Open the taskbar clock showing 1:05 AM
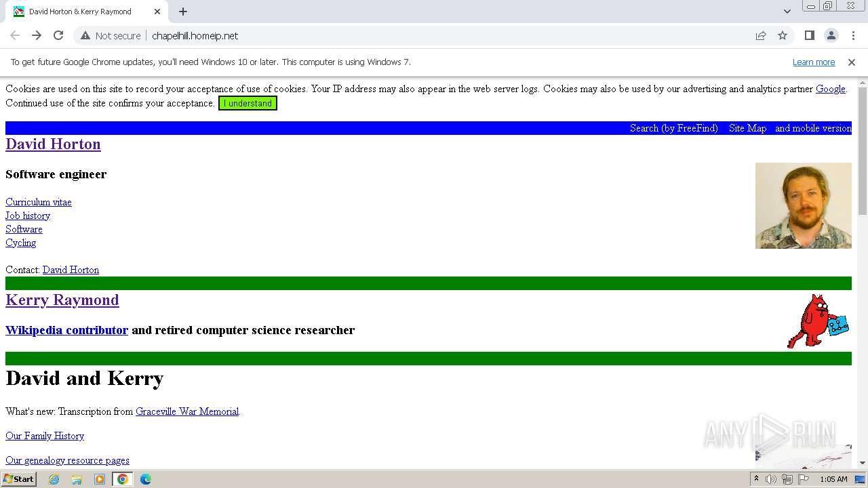This screenshot has width=868, height=488. (833, 479)
